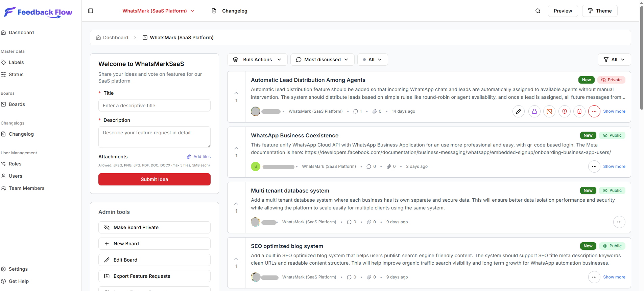Open the Most discussed sort dropdown

(x=322, y=60)
